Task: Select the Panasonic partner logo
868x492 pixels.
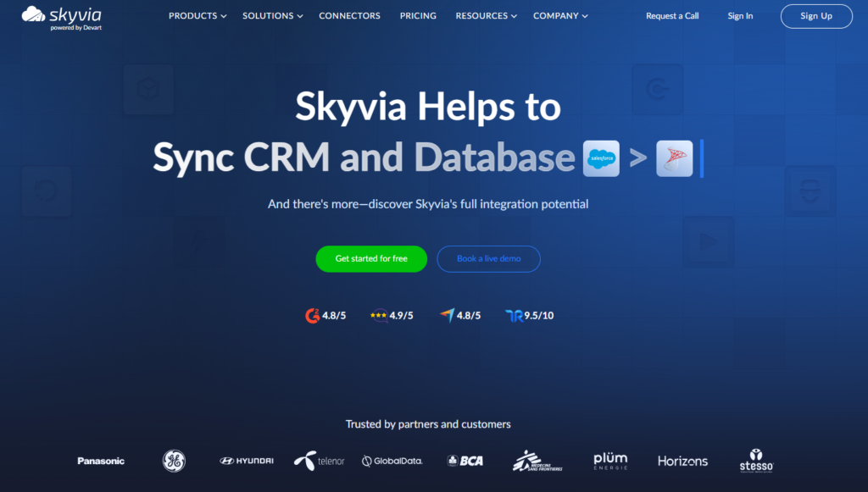Action: click(x=100, y=461)
